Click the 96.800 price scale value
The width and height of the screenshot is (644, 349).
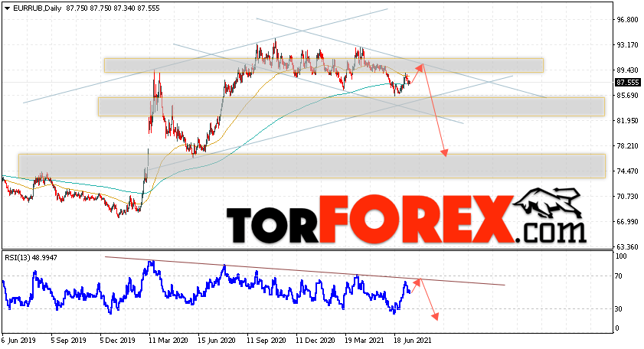click(628, 20)
